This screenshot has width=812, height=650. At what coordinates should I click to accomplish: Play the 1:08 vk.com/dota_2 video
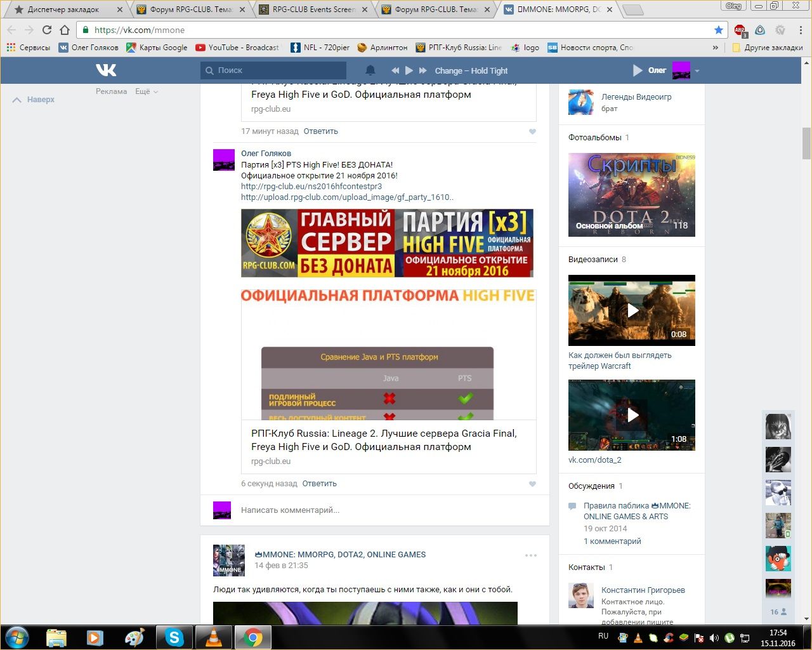[632, 415]
